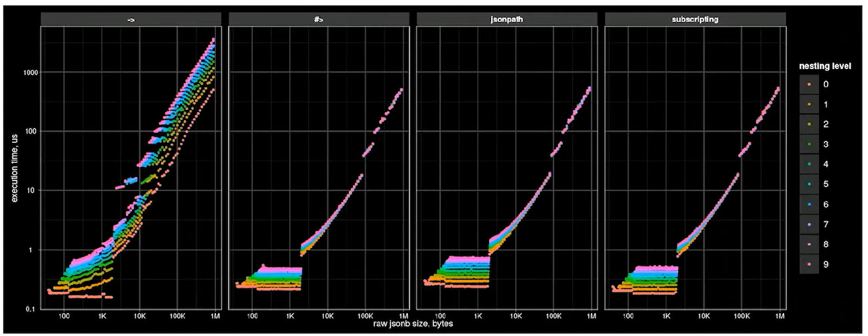Viewport: 868px width, 336px height.
Task: Click the 1000 tick label on y-axis
Action: coord(27,72)
